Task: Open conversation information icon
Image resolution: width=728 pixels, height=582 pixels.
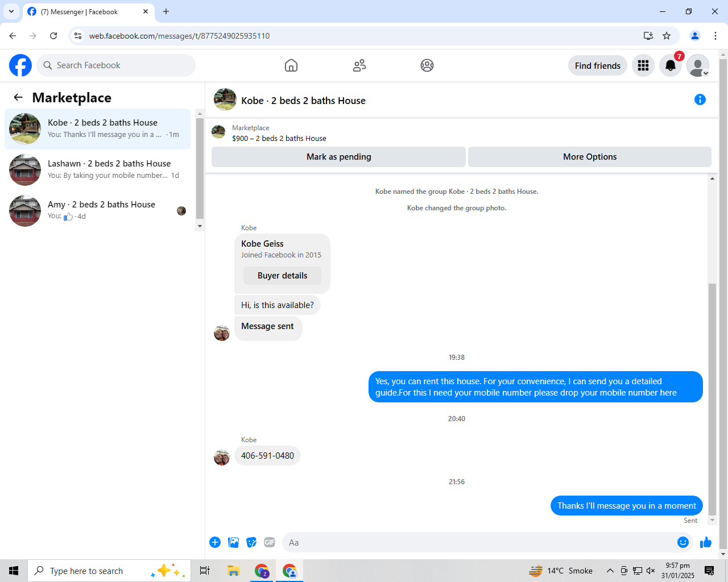Action: tap(700, 99)
